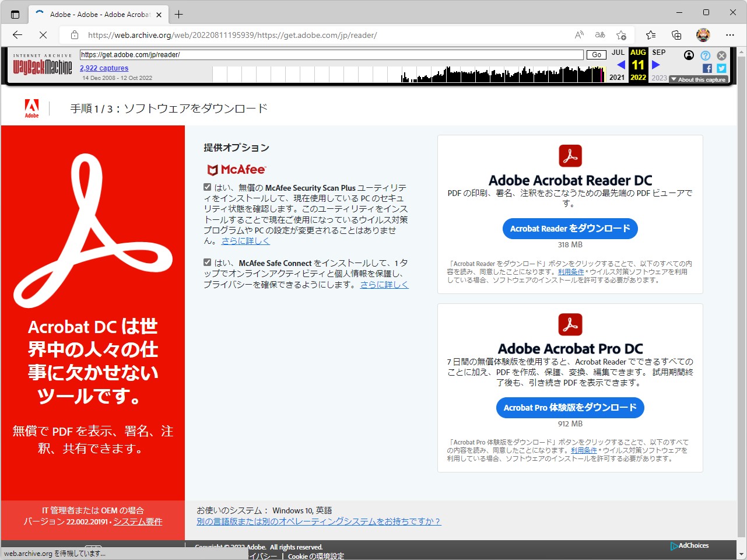Click the Wayback Machine Go button
Viewport: 747px width, 560px height.
point(597,55)
